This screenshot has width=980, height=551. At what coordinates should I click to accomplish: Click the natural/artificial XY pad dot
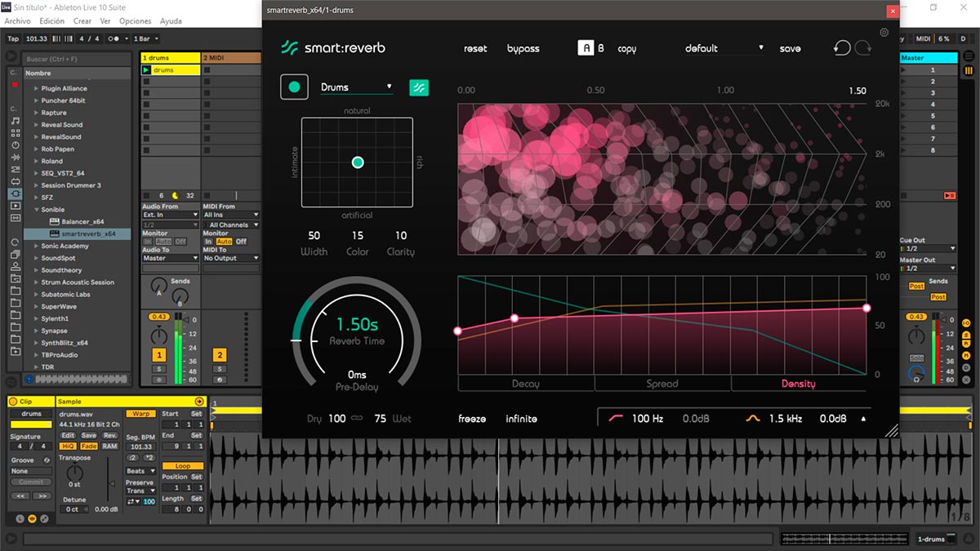click(358, 162)
